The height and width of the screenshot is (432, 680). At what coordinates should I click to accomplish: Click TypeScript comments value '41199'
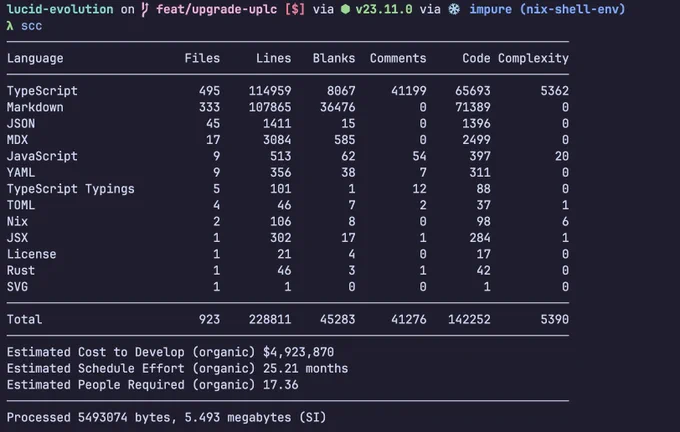[409, 91]
